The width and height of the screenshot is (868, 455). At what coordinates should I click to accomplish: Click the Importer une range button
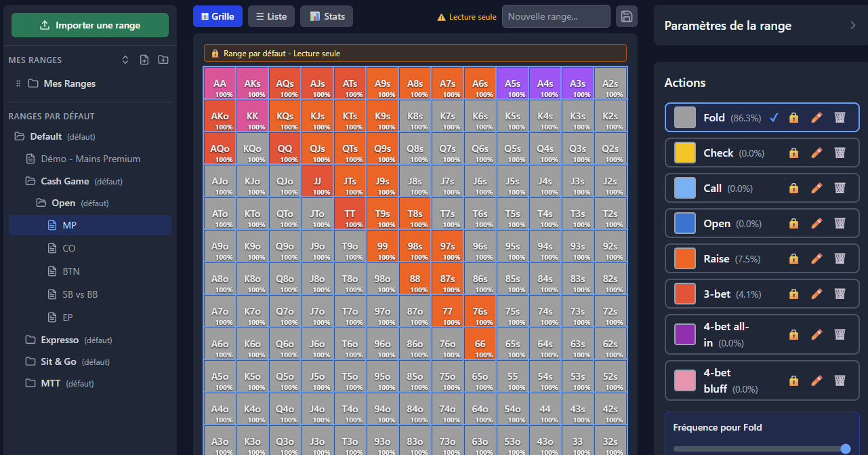point(90,25)
